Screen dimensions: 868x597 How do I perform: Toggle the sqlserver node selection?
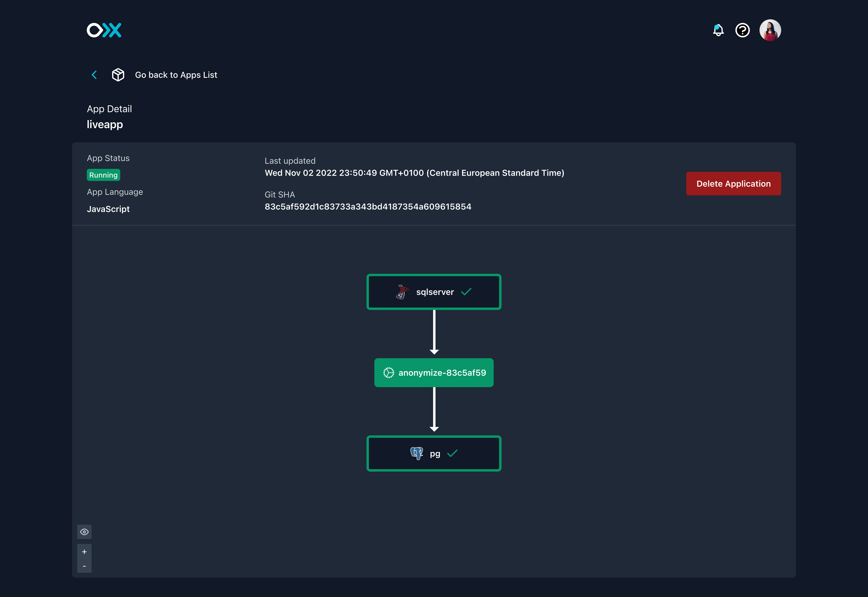[434, 292]
